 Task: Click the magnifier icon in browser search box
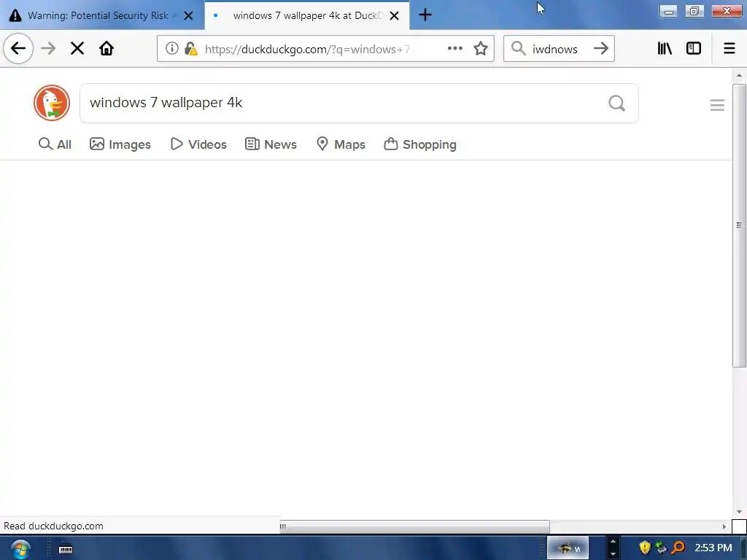coord(518,48)
